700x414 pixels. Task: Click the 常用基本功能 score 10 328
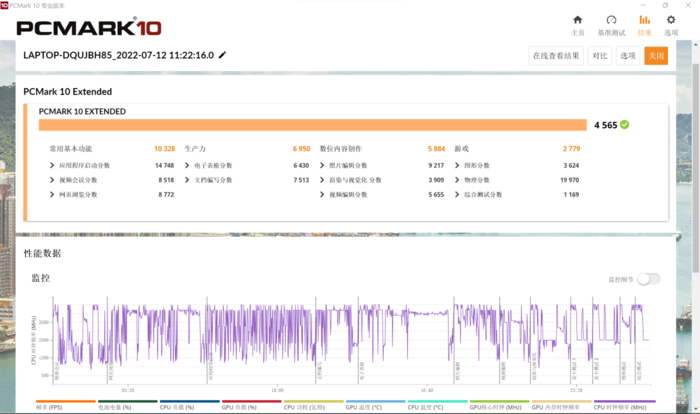click(x=164, y=149)
